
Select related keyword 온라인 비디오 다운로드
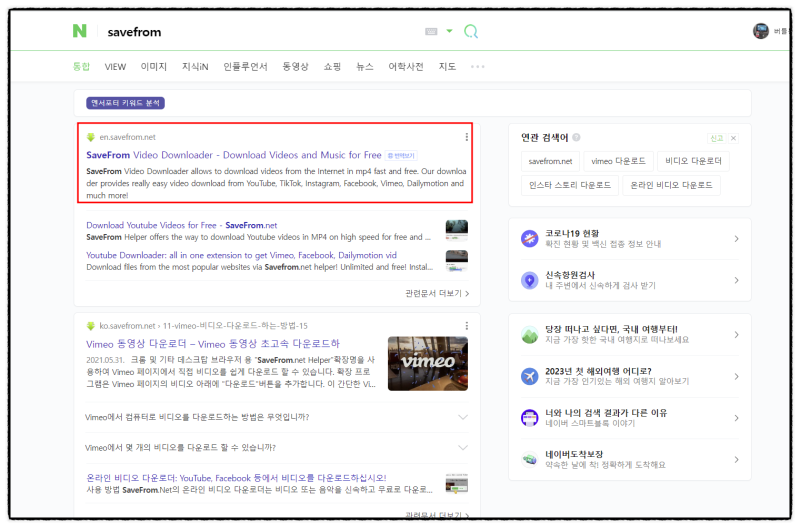coord(671,185)
